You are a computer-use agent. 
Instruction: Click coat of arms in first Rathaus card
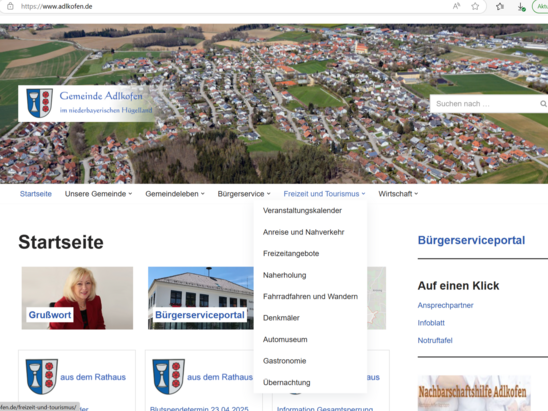point(42,376)
